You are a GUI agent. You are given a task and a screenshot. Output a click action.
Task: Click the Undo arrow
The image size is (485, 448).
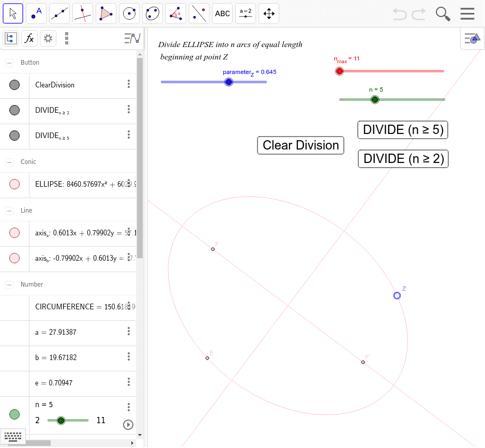point(400,14)
